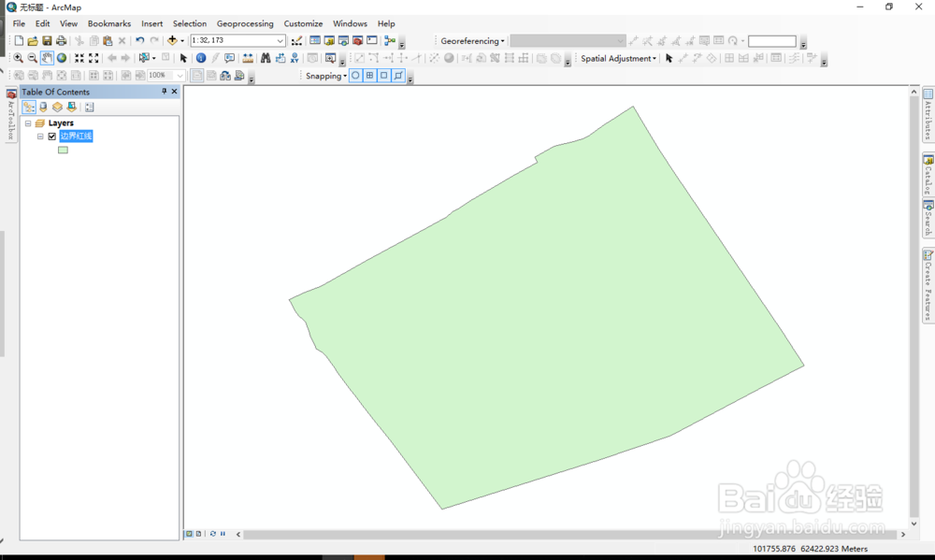The width and height of the screenshot is (935, 560).
Task: Select the Zoom Out tool
Action: [32, 58]
